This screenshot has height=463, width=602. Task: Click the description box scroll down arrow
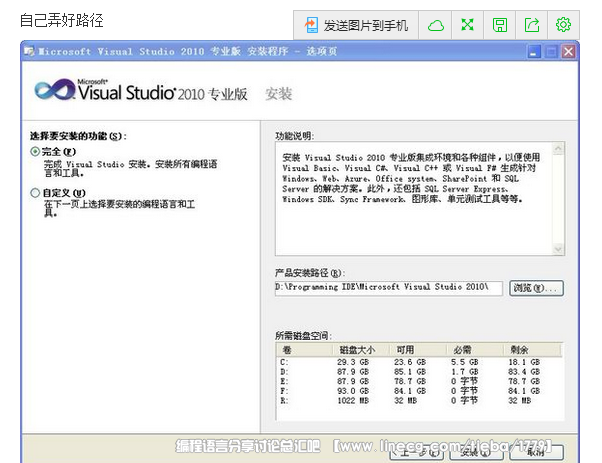tap(558, 249)
